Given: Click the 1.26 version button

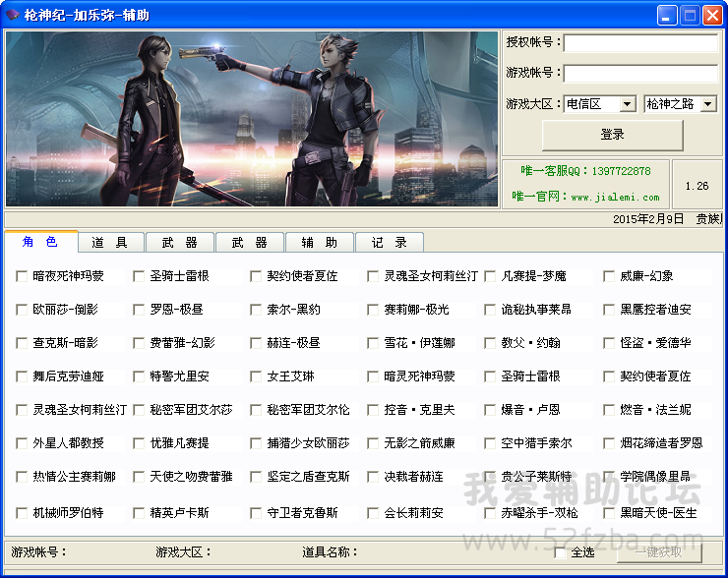Looking at the screenshot, I should pos(697,185).
